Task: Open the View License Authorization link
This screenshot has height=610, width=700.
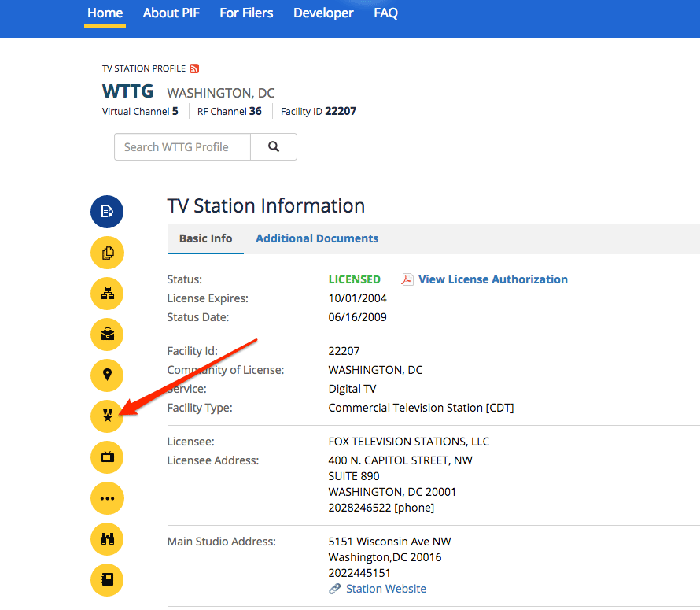Action: 492,279
